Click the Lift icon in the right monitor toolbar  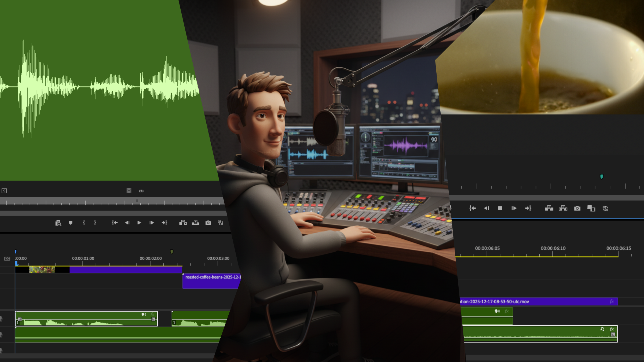coord(550,208)
